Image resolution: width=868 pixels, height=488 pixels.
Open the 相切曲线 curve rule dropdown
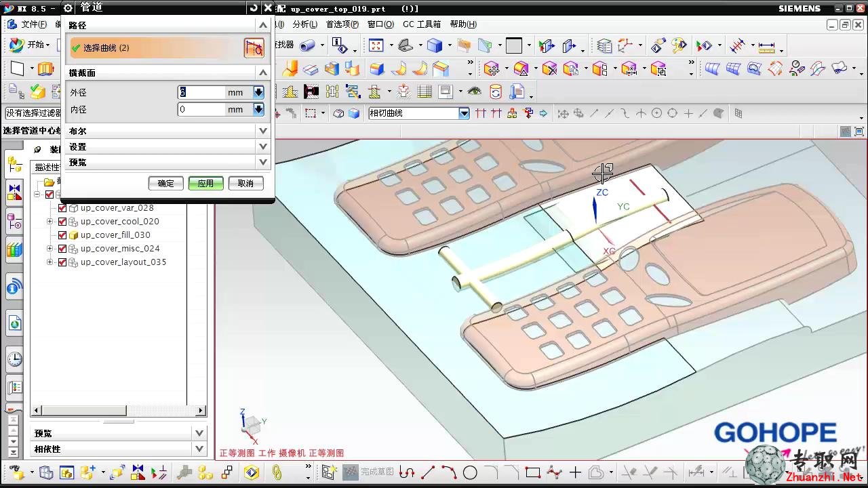click(x=465, y=113)
